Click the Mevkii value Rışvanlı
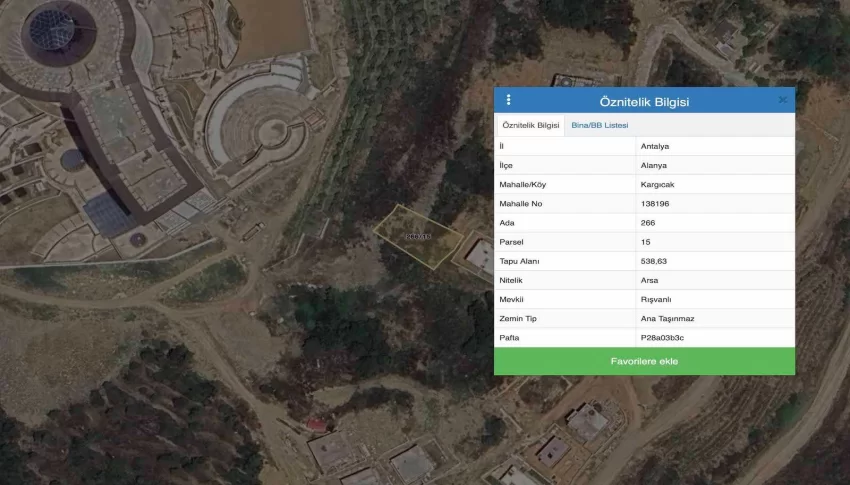Image resolution: width=850 pixels, height=485 pixels. [x=656, y=299]
